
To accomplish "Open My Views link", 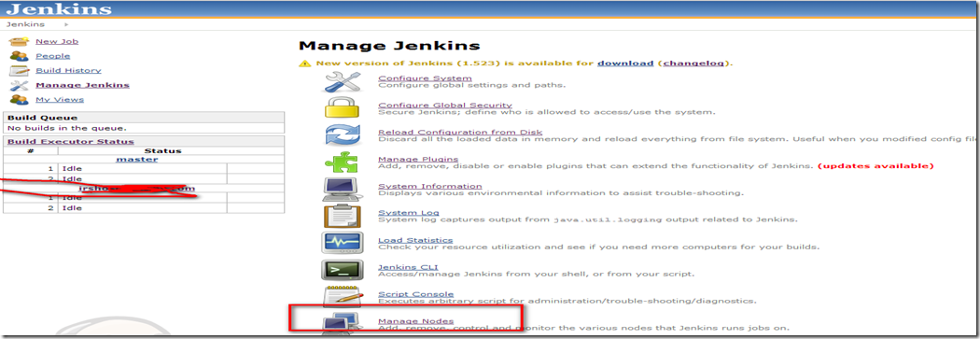I will pyautogui.click(x=60, y=99).
